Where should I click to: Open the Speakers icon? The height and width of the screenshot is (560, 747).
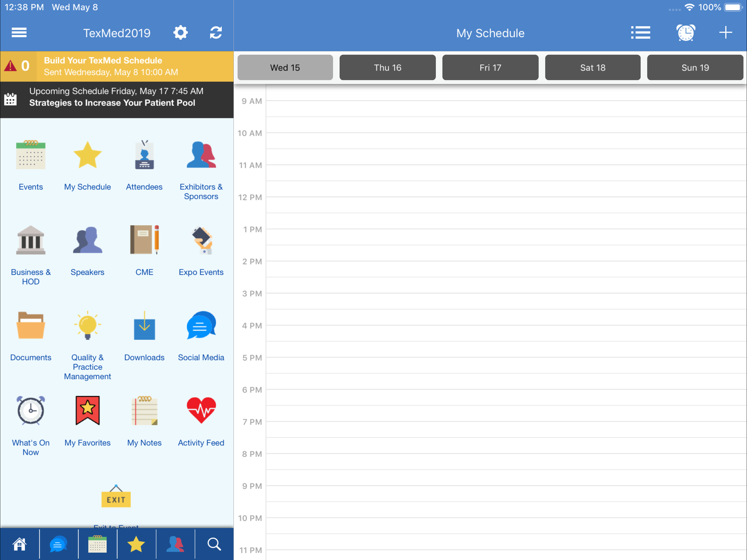click(87, 240)
